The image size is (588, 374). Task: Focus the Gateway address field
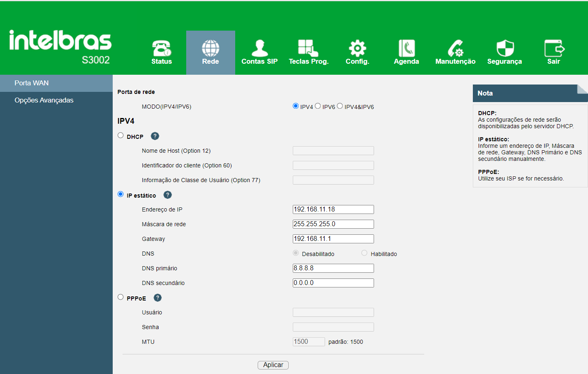click(x=333, y=239)
